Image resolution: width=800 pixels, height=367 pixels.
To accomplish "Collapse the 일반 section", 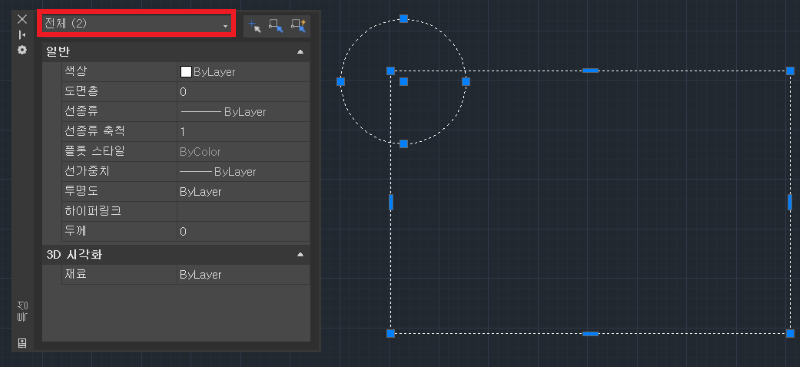I will [x=301, y=52].
